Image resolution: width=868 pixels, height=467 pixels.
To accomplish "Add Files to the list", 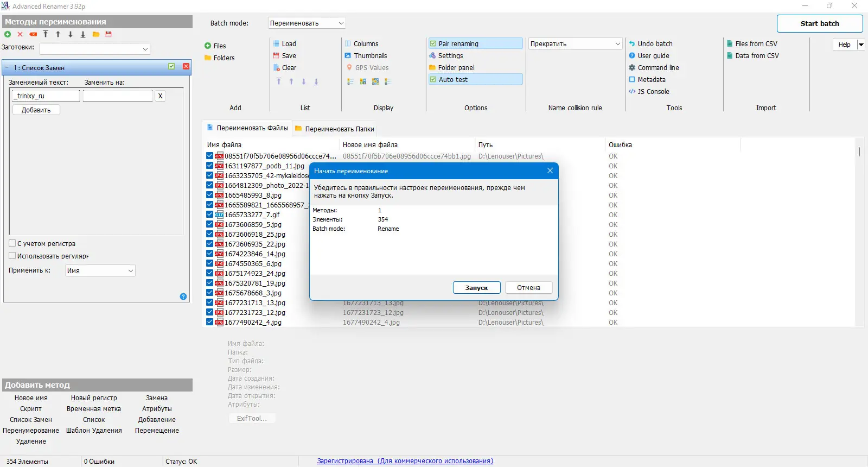I will tap(215, 46).
